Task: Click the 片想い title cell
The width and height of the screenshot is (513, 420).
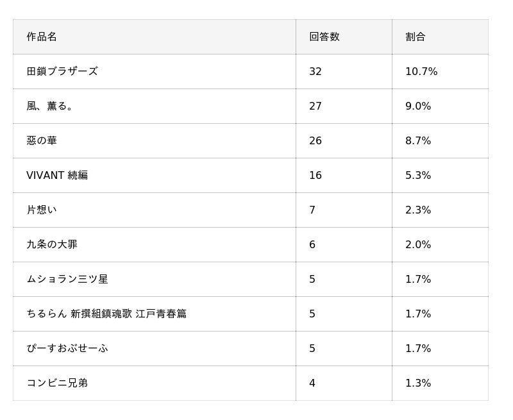Action: pyautogui.click(x=42, y=210)
